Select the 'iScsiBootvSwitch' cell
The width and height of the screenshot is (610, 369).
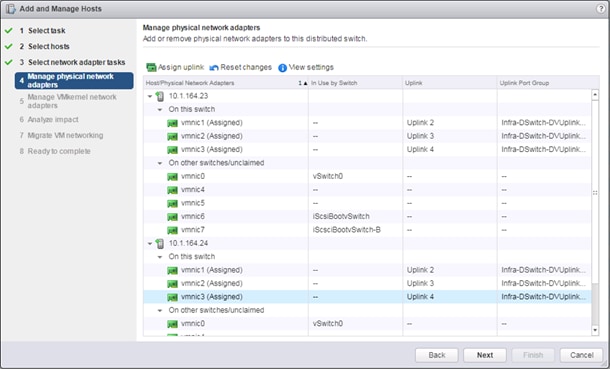click(x=341, y=217)
